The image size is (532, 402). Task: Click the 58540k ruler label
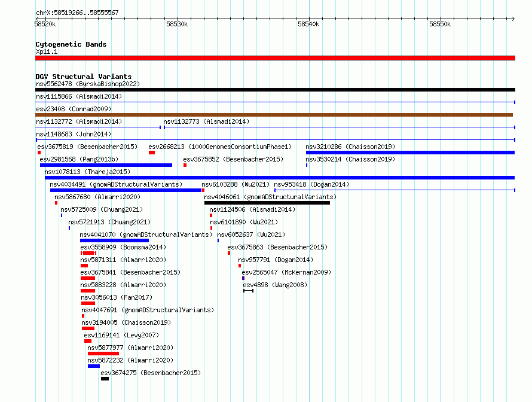[308, 24]
